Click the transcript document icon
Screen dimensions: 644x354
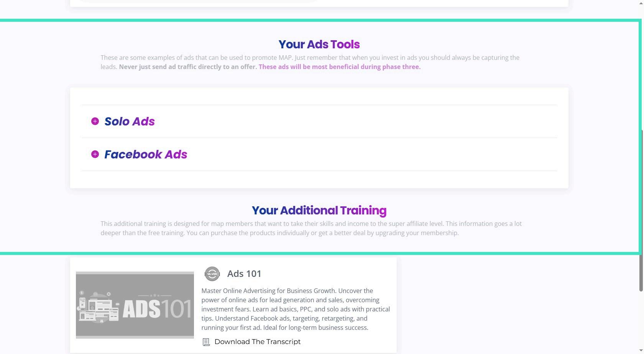click(206, 342)
